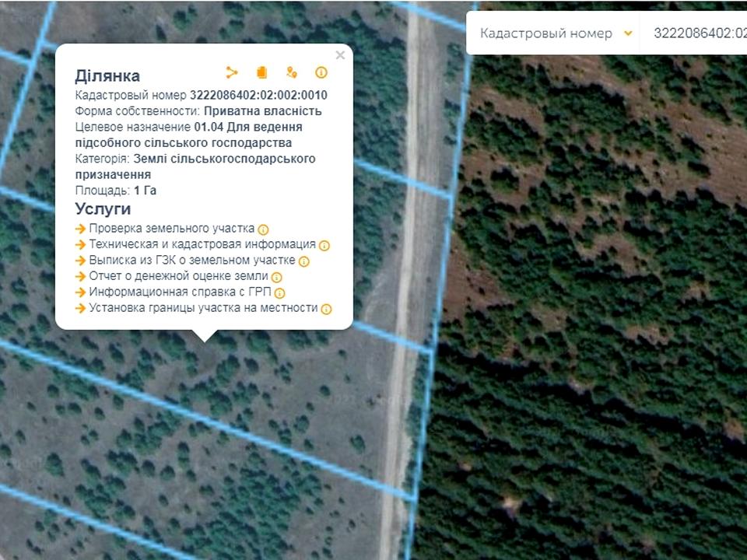747x560 pixels.
Task: Open info icon beside Техническая и кадастровая информация
Action: (x=324, y=245)
